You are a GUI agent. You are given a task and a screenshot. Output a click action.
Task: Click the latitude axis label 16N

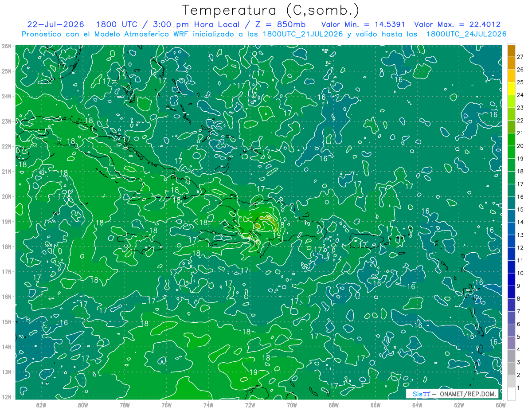click(6, 297)
